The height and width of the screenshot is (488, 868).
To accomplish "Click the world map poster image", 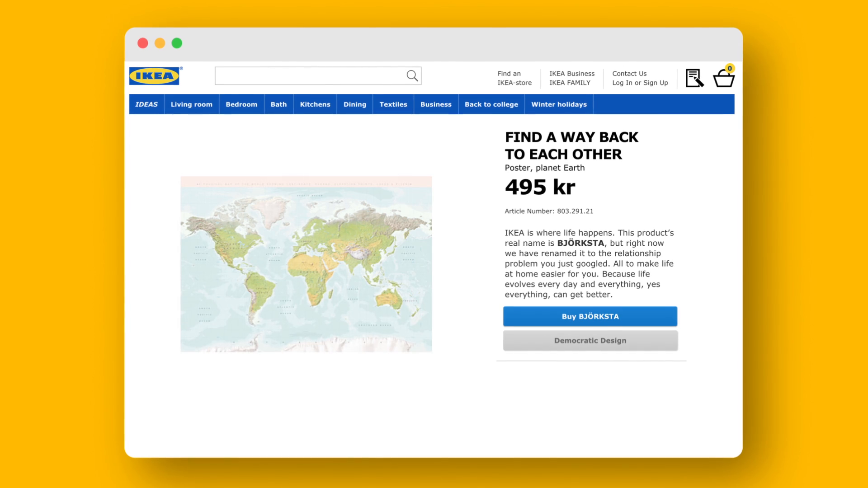I will pos(306,264).
